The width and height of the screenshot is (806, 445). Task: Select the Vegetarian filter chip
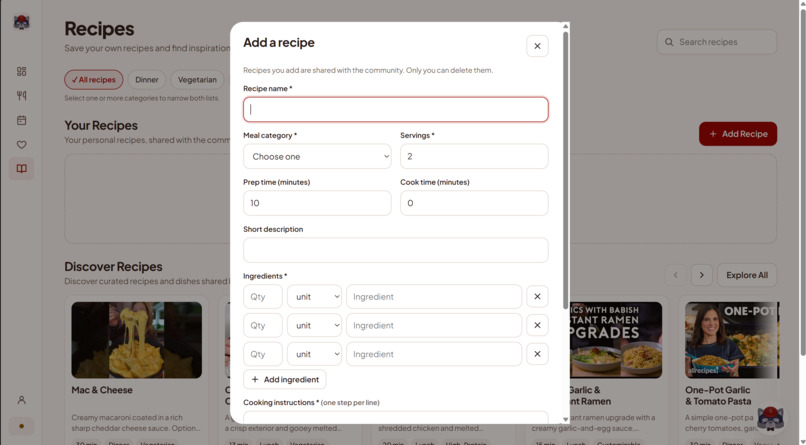[x=197, y=80]
